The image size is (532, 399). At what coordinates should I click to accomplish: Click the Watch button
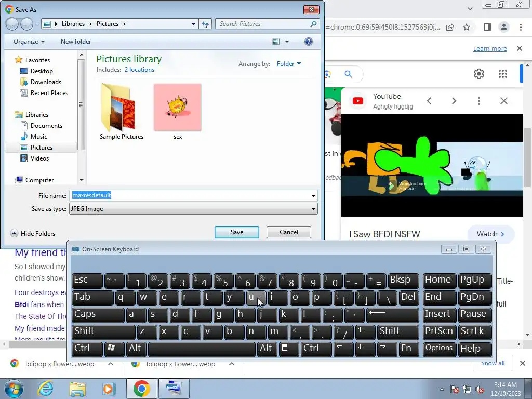coord(490,234)
